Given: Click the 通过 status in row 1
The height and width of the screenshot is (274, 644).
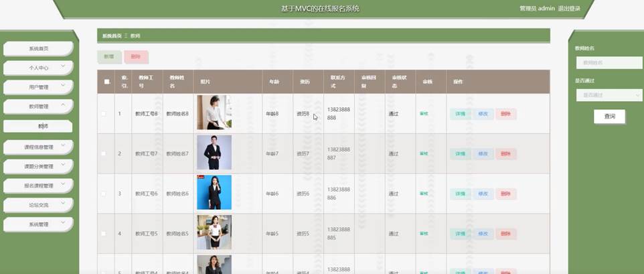Looking at the screenshot, I should coord(394,114).
